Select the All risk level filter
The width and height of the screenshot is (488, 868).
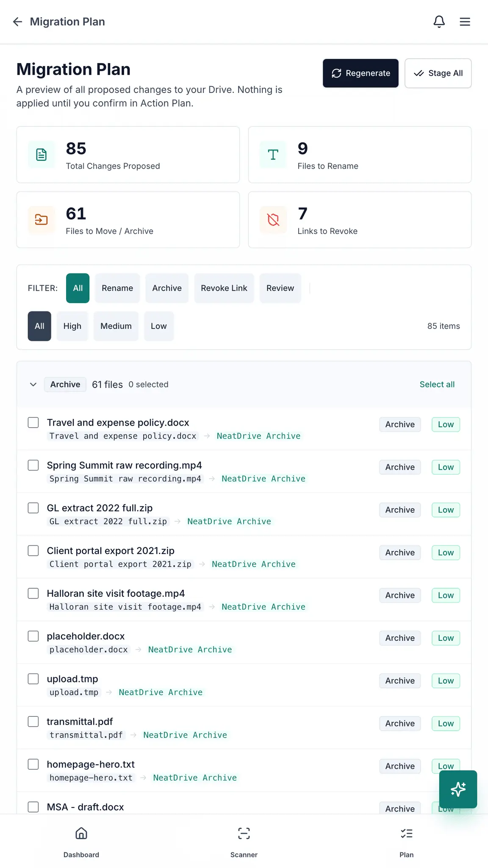tap(39, 326)
